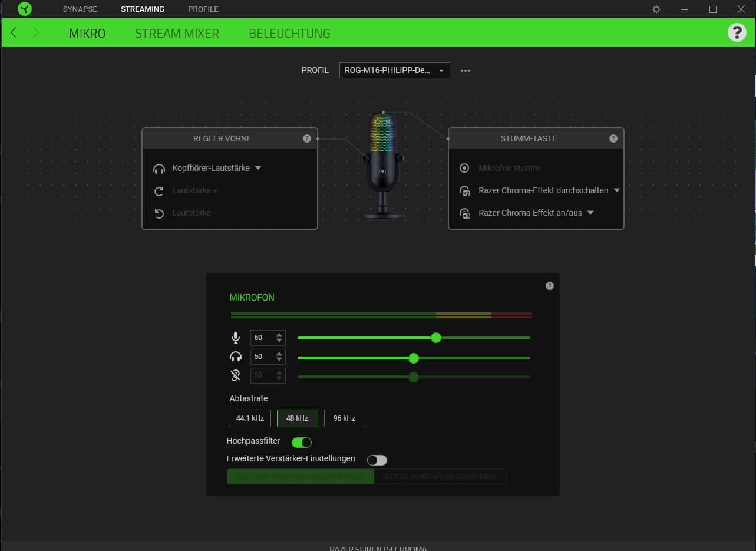Select the 44.1 kHz button
Image resolution: width=756 pixels, height=551 pixels.
(x=250, y=418)
